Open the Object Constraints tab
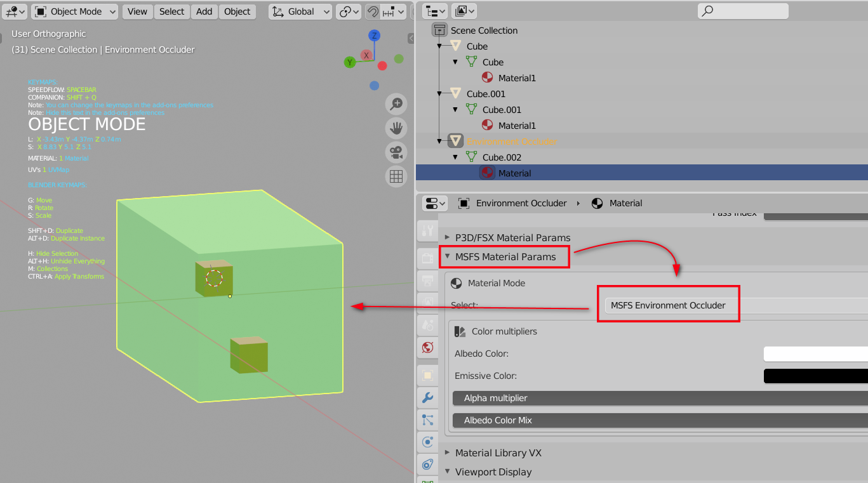The image size is (868, 483). pyautogui.click(x=428, y=465)
